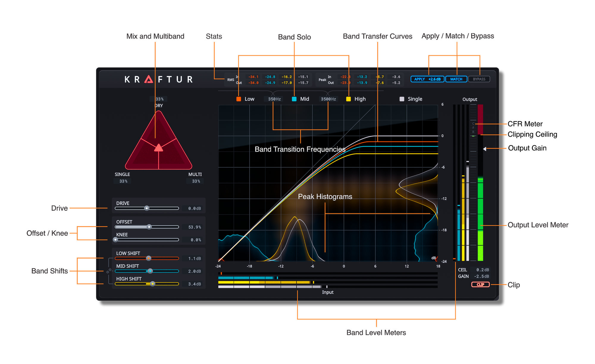595x364 pixels.
Task: Click the 3500Hz crossover frequency field
Action: (x=328, y=99)
